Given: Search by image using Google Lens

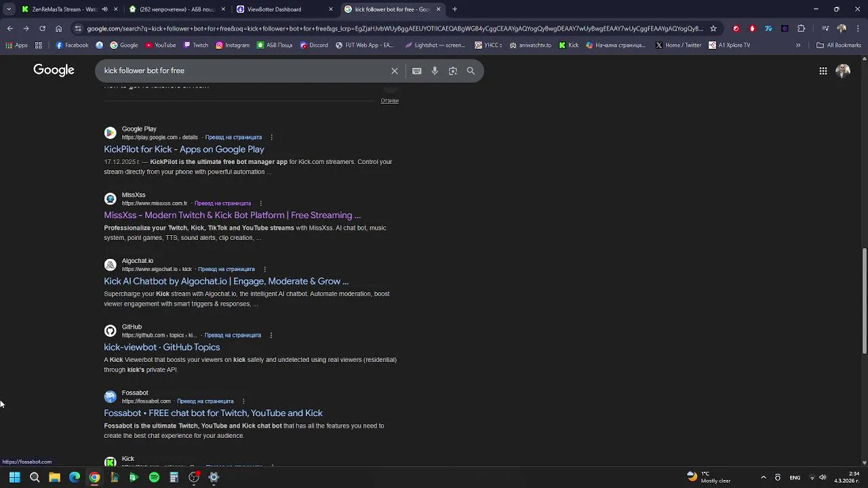Looking at the screenshot, I should click(x=453, y=70).
